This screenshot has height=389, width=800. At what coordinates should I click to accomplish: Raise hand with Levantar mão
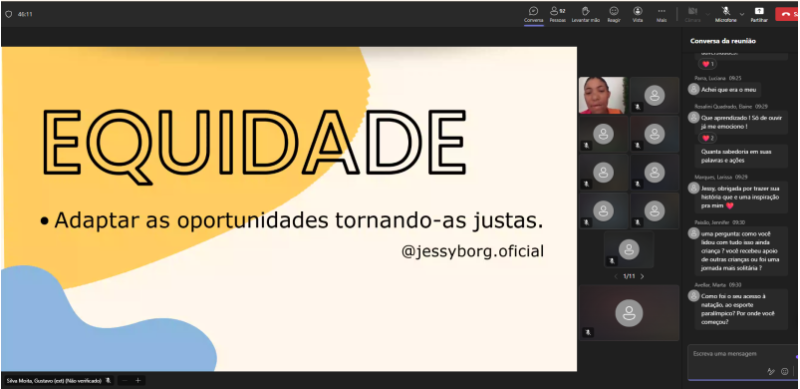(585, 14)
